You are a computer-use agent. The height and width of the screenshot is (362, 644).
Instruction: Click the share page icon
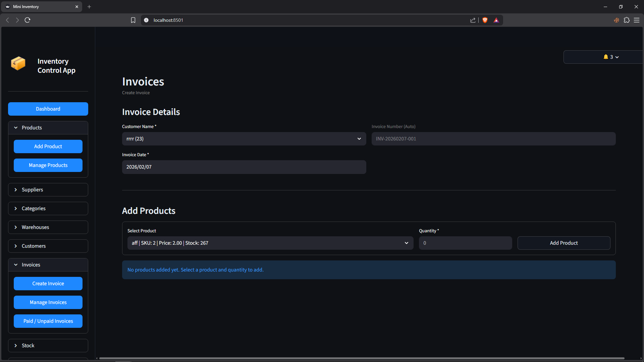tap(473, 20)
